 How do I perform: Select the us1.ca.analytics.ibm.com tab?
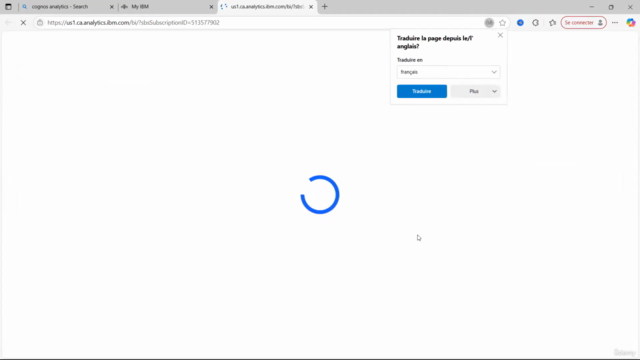[267, 7]
